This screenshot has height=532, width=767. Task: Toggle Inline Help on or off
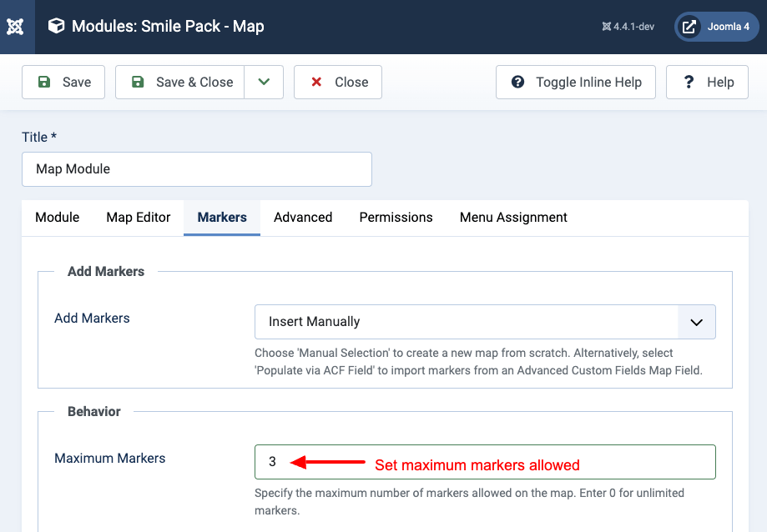tap(576, 82)
